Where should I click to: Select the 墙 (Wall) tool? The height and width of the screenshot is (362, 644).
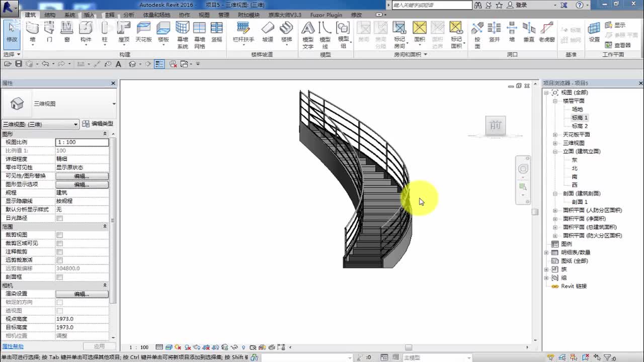(33, 32)
